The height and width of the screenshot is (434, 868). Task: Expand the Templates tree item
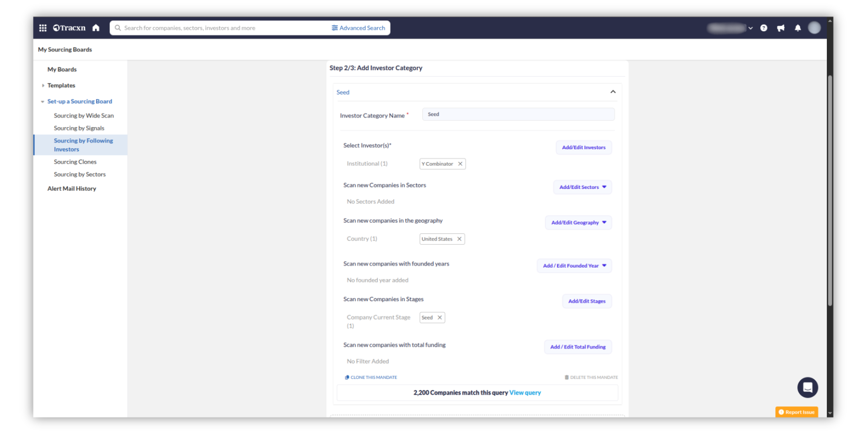43,85
